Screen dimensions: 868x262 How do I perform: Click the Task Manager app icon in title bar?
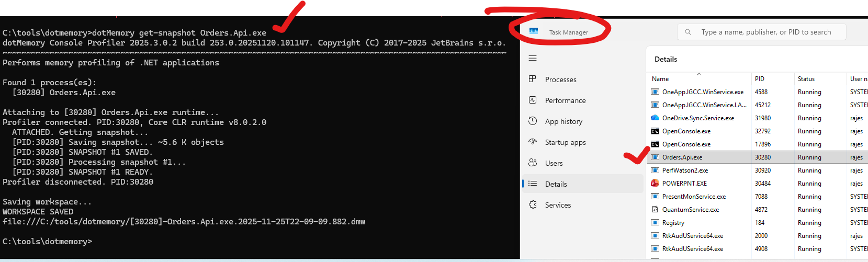click(x=534, y=31)
